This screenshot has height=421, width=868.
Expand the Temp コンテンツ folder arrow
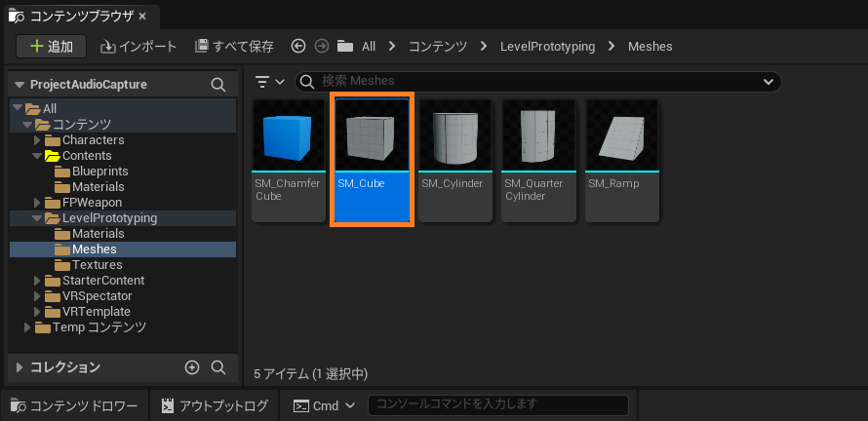[x=27, y=327]
